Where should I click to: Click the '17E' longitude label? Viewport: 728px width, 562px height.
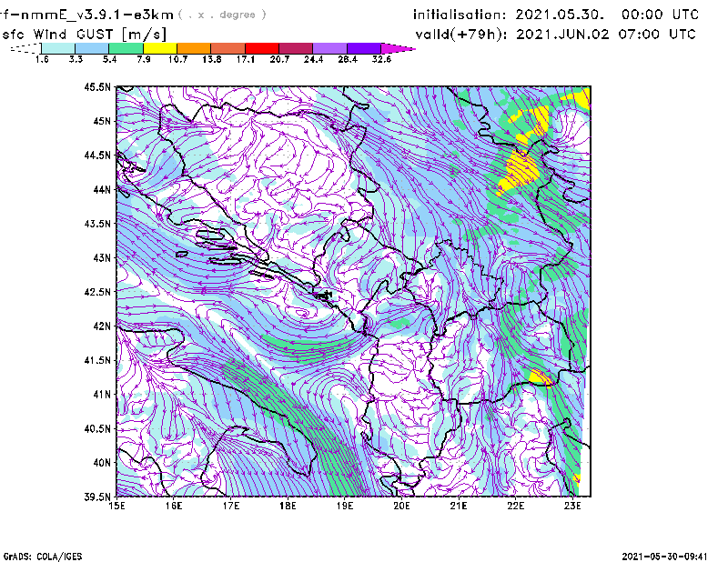click(x=231, y=506)
